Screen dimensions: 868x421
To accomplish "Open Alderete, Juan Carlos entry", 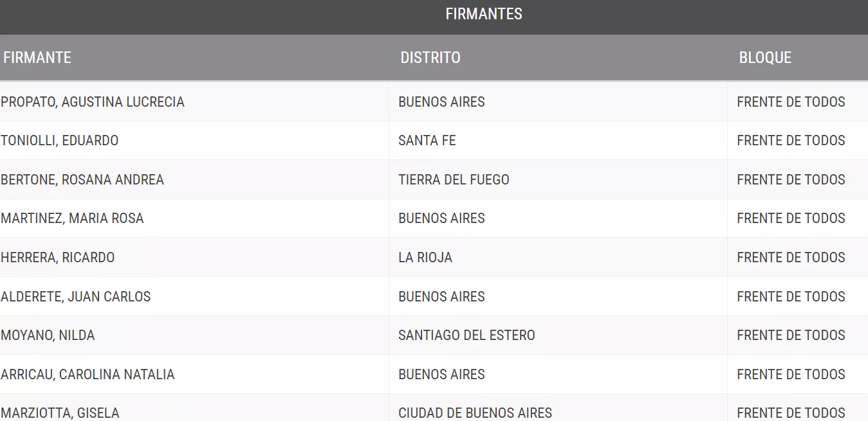I will [x=76, y=296].
